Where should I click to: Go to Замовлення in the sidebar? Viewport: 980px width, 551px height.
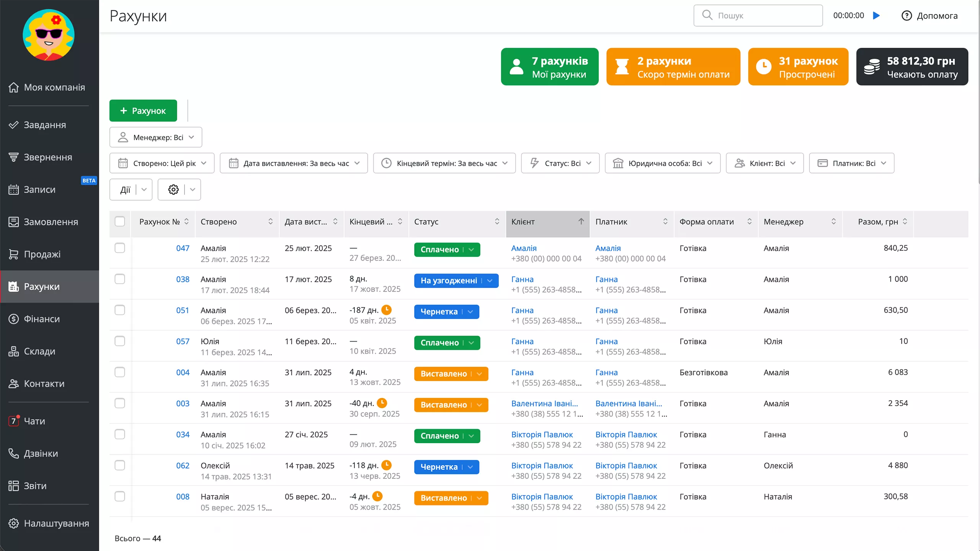tap(51, 222)
